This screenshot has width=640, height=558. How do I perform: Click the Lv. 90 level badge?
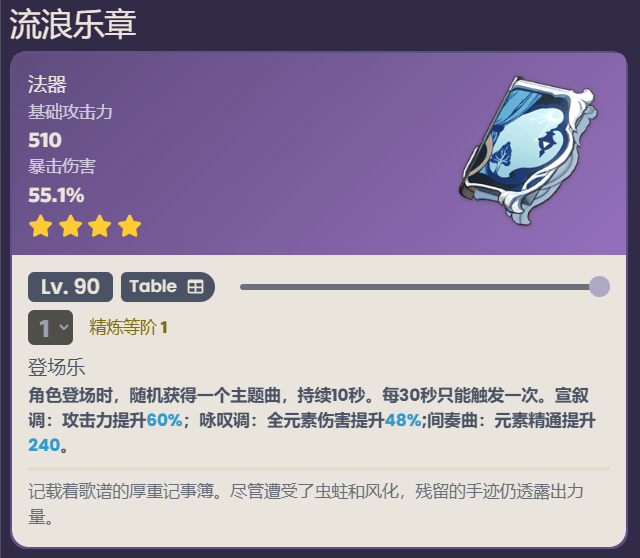(x=70, y=287)
